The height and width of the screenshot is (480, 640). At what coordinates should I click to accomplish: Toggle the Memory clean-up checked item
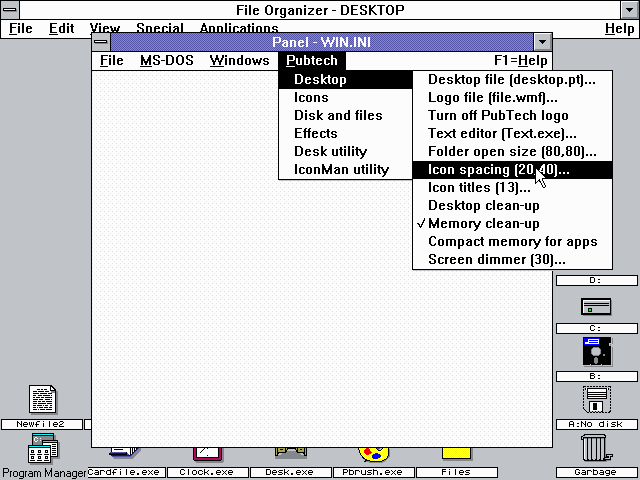point(512,224)
